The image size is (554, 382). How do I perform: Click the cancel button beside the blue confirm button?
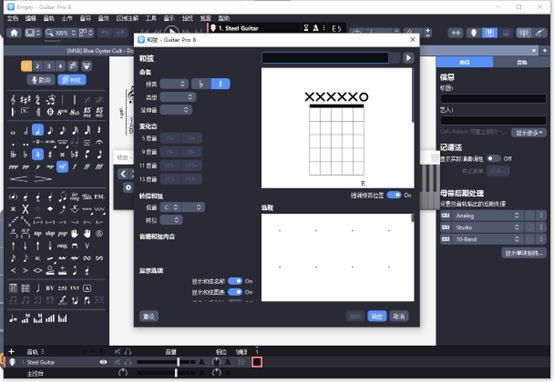(399, 316)
